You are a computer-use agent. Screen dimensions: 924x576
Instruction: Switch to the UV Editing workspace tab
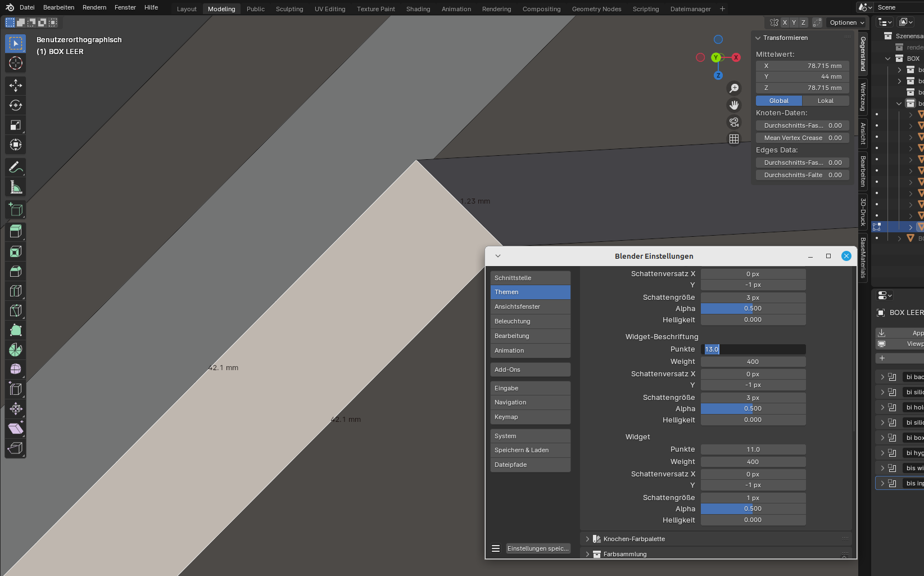click(x=330, y=9)
